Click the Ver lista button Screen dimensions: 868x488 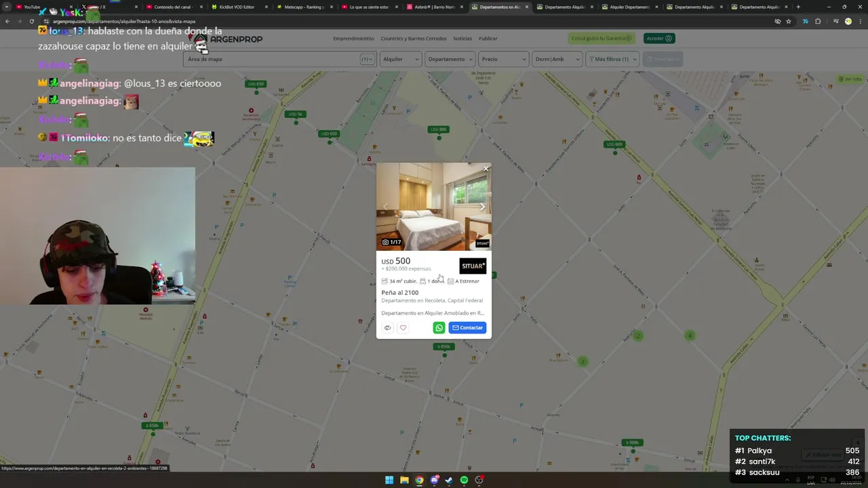pyautogui.click(x=850, y=79)
